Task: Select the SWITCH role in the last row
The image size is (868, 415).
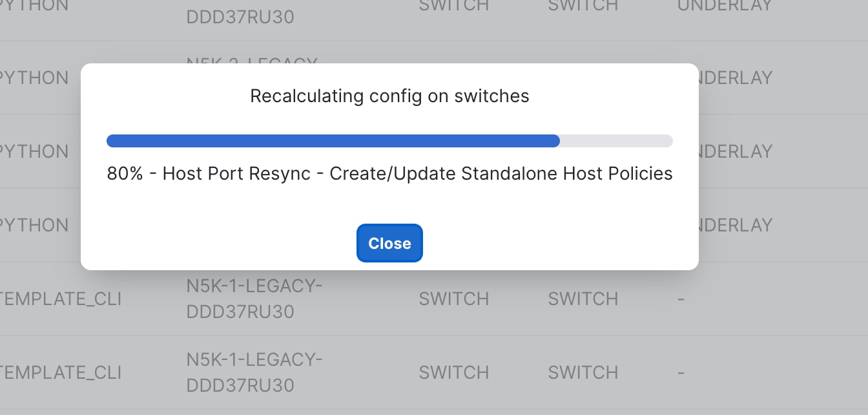Action: click(x=583, y=372)
